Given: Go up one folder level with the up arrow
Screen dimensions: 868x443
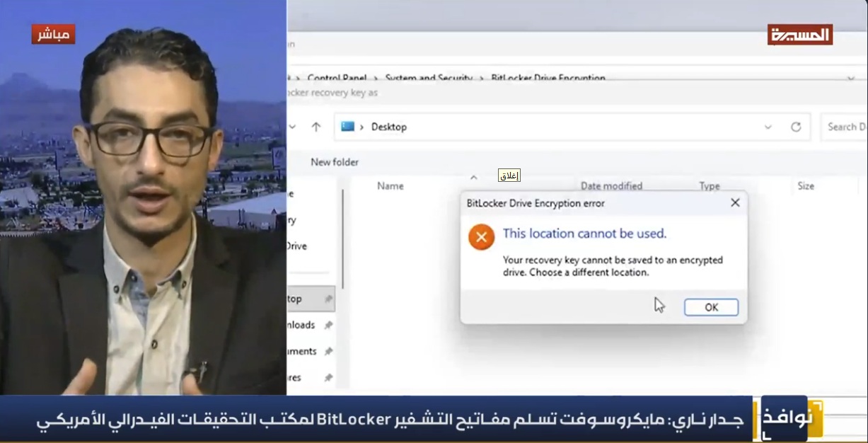Looking at the screenshot, I should [316, 127].
